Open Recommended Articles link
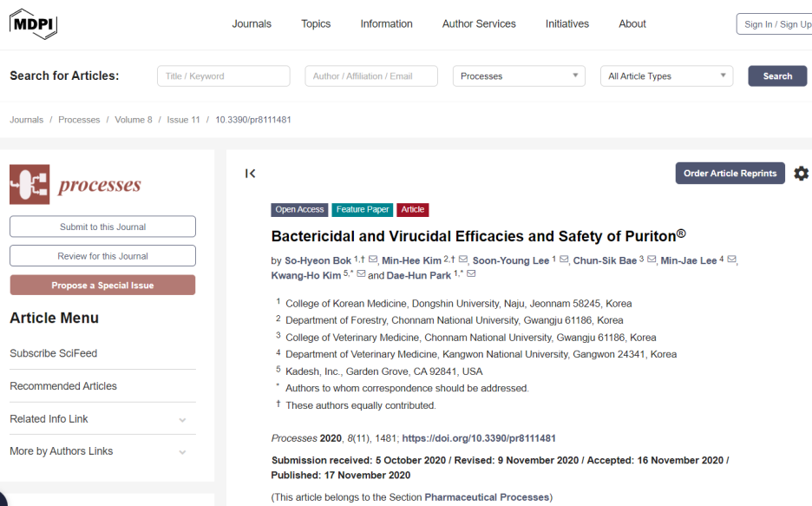 (63, 386)
